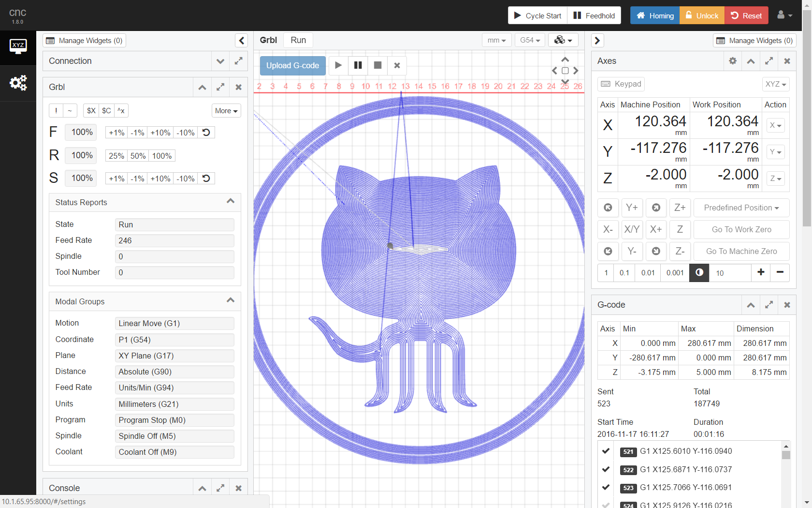Start G-code playback with play button

[x=338, y=65]
